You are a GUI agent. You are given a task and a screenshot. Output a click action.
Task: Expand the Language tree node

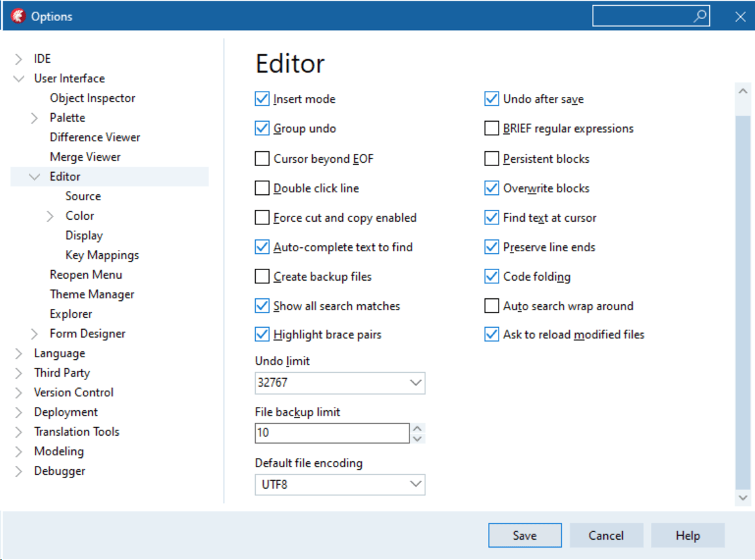click(17, 353)
